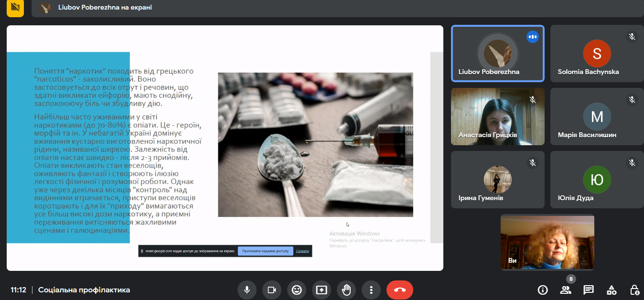Open the activities shapes icon

pos(612,290)
